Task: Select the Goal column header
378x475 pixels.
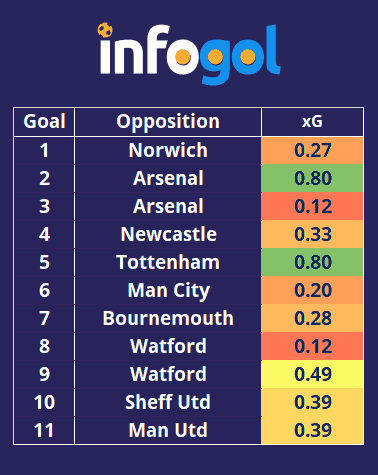Action: [x=44, y=122]
